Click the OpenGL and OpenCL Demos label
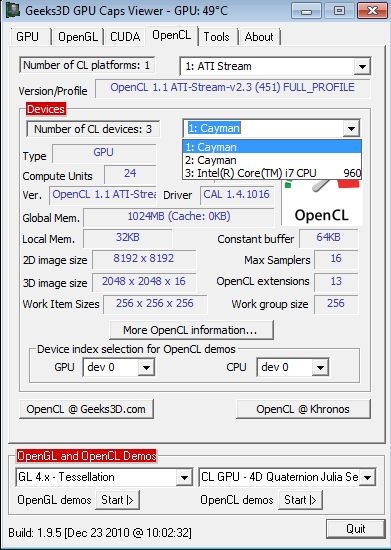 [86, 456]
